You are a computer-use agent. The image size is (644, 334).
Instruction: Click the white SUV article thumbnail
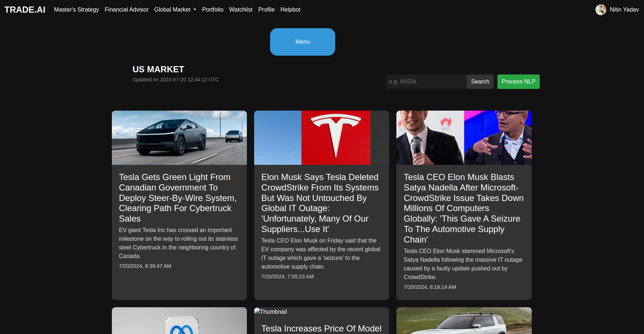click(464, 321)
